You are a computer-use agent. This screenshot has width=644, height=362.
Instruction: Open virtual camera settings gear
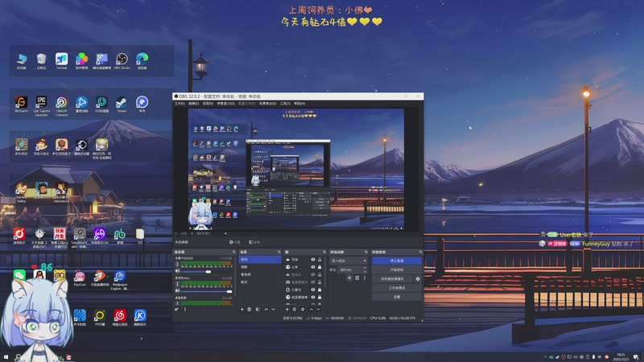(x=418, y=279)
